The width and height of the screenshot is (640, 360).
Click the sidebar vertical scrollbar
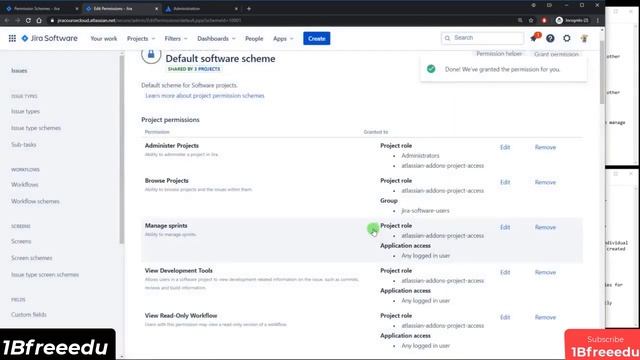click(x=122, y=149)
